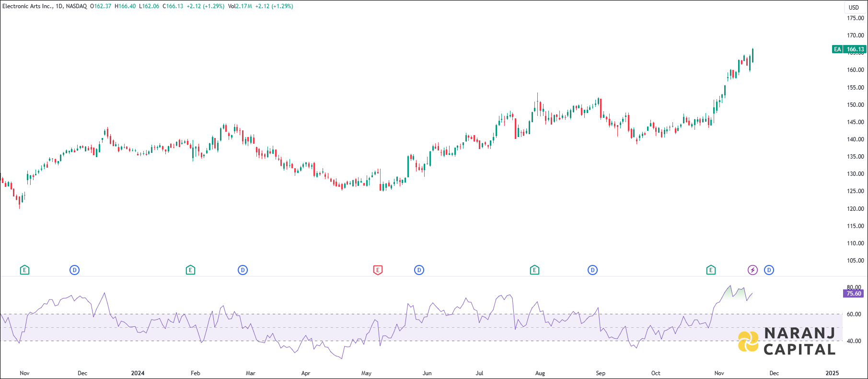Viewport: 868px width, 379px height.
Task: Click the purple lightning bolt event icon
Action: (x=752, y=270)
